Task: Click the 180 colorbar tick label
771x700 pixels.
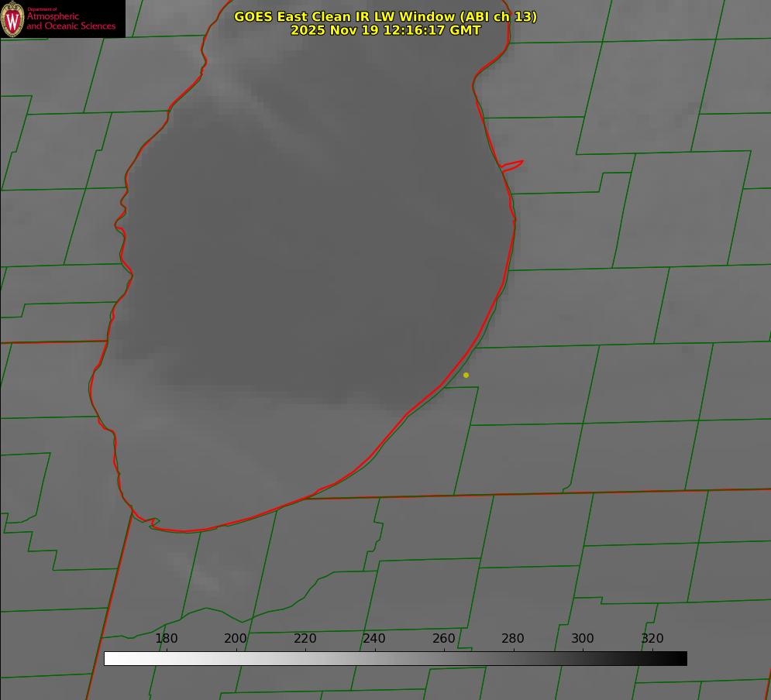Action: click(167, 639)
